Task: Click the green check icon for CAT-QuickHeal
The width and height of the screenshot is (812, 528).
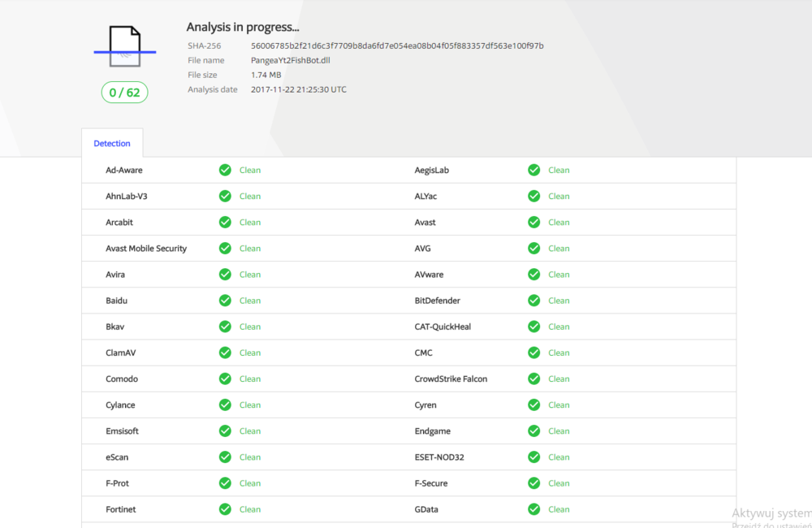Action: coord(534,327)
